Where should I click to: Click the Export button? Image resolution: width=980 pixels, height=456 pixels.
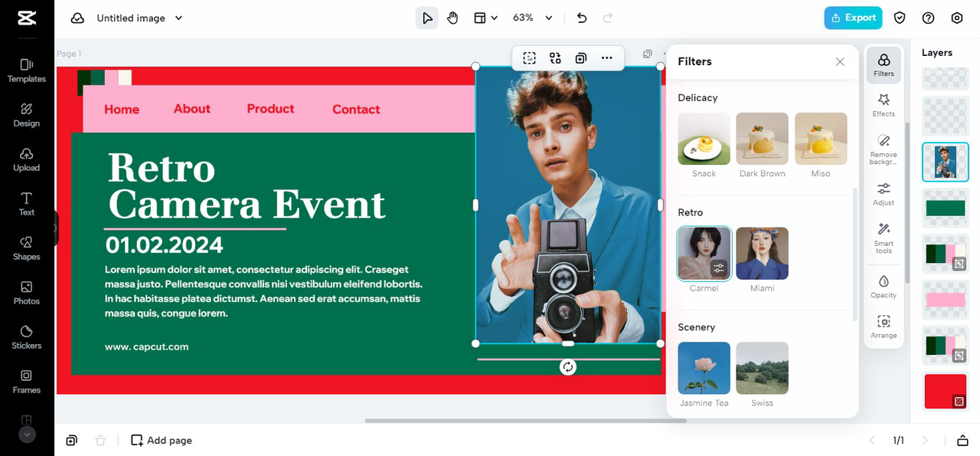click(853, 18)
